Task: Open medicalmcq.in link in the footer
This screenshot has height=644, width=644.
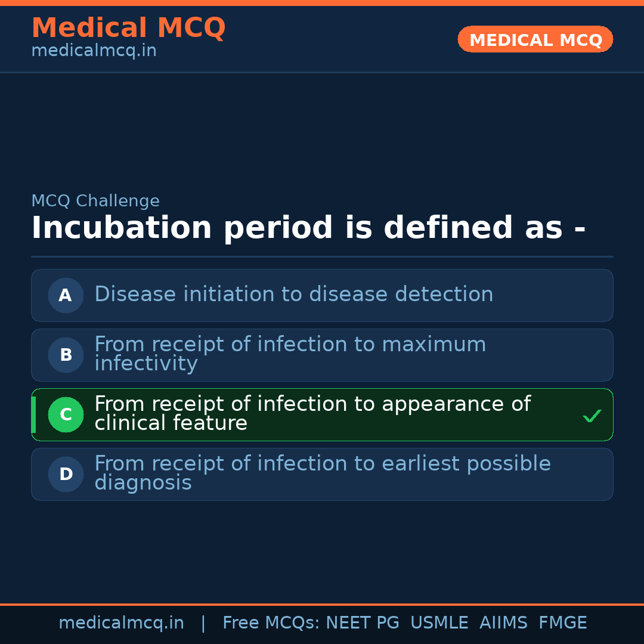Action: pos(121,623)
